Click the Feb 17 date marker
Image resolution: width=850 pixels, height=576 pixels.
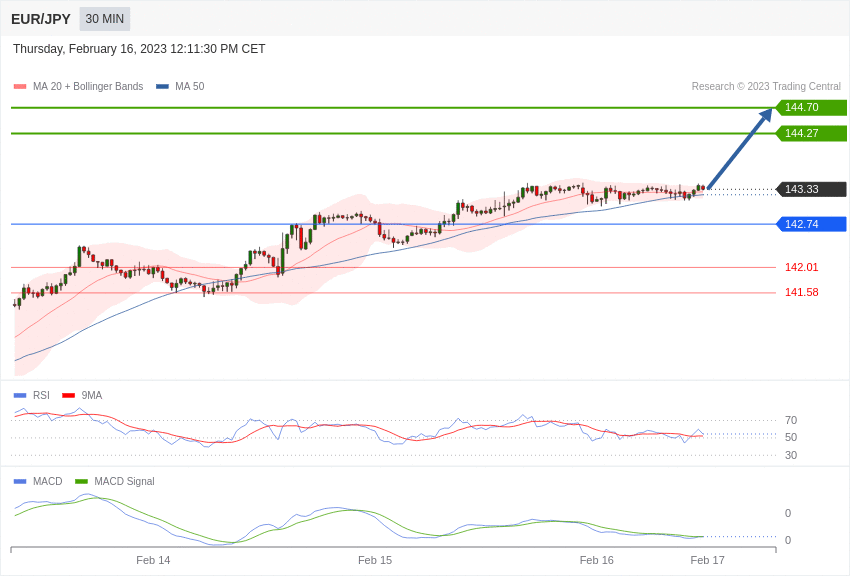click(x=707, y=560)
